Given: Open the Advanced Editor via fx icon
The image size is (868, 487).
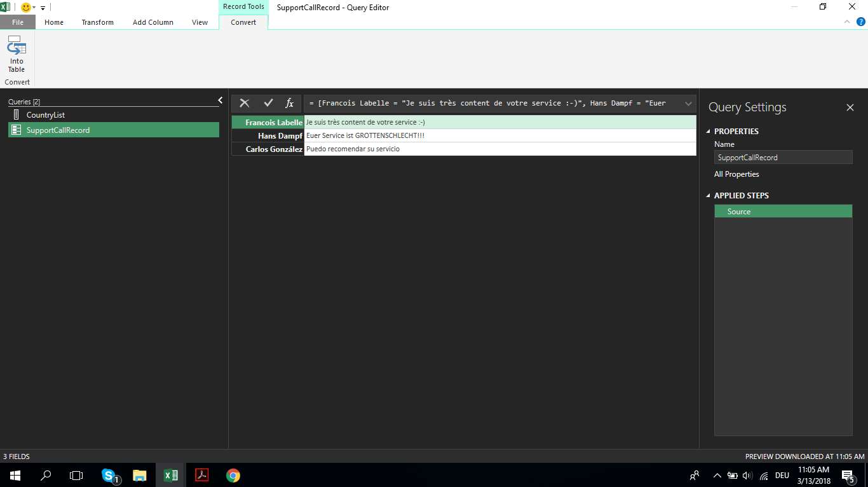Looking at the screenshot, I should pos(290,102).
